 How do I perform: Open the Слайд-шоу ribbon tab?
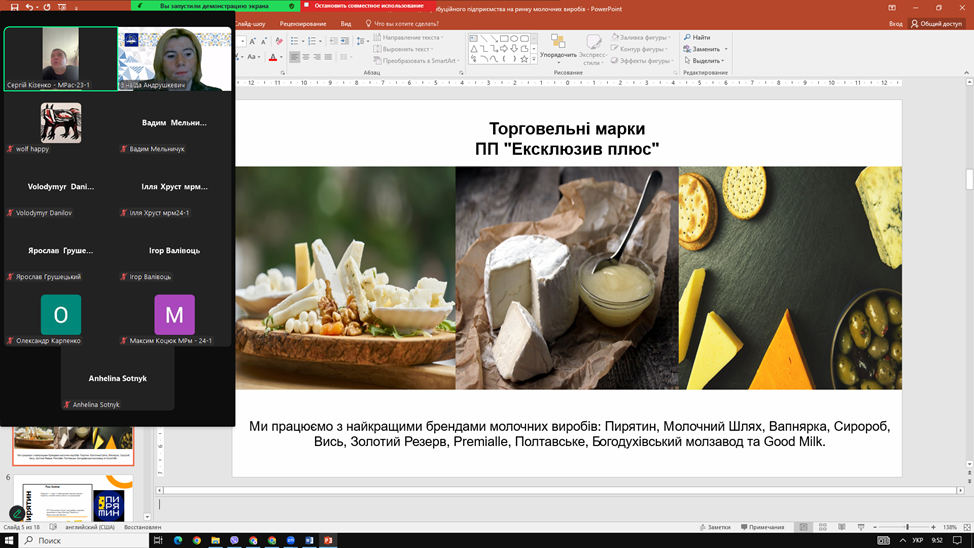(250, 24)
